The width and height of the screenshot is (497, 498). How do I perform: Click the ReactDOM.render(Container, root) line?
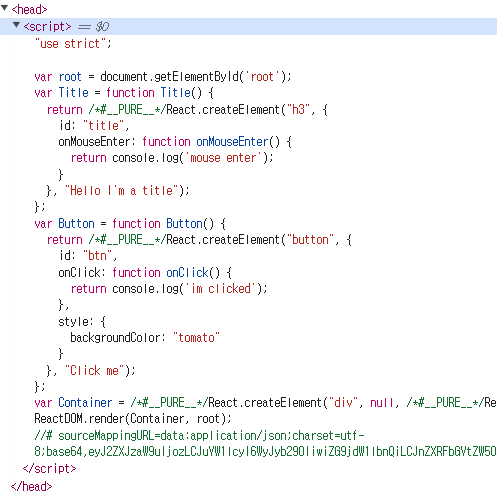(x=133, y=419)
